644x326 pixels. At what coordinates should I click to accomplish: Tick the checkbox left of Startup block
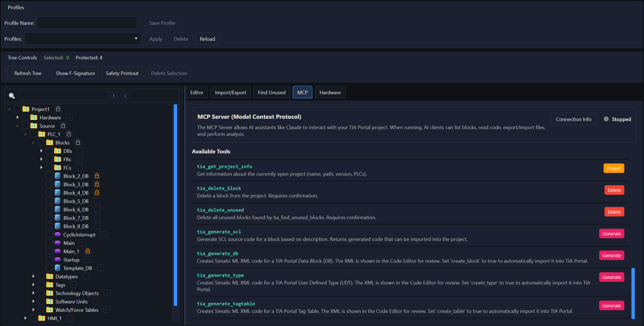[x=49, y=260]
